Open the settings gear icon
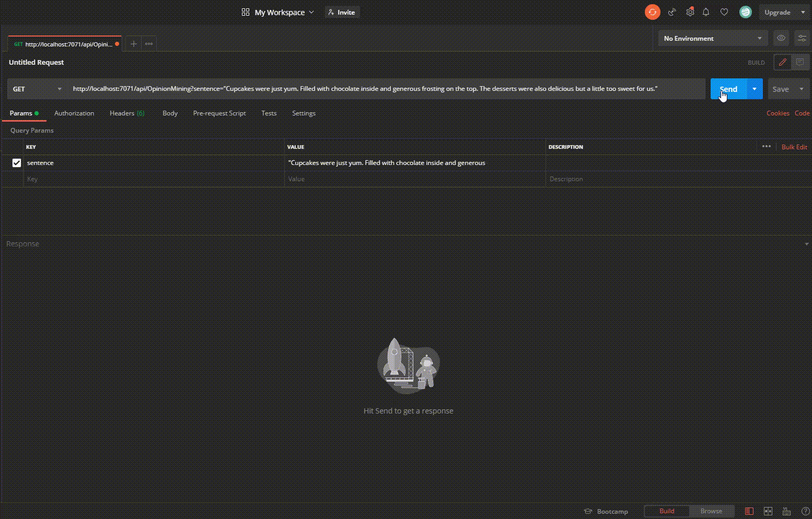The width and height of the screenshot is (812, 519). [690, 12]
